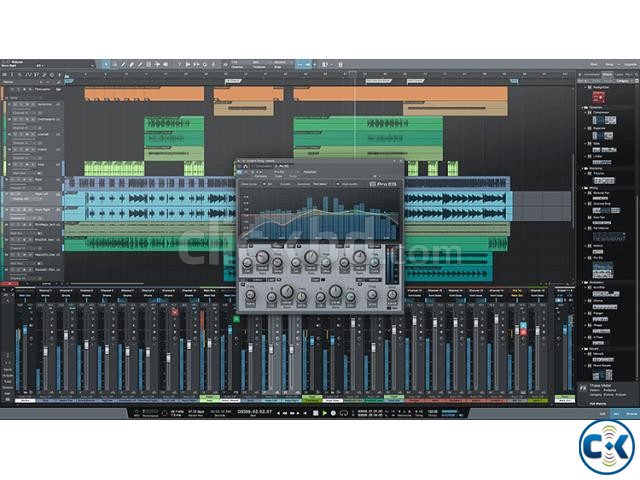Select the Split tool in the toolbar
The height and width of the screenshot is (480, 640).
tap(123, 64)
